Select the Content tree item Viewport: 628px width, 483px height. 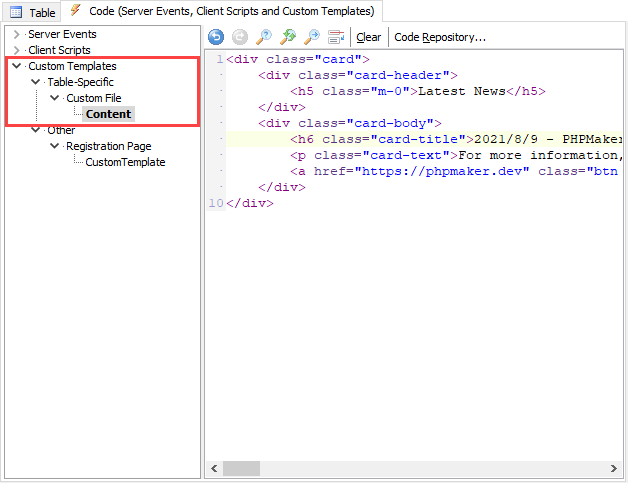(x=108, y=114)
